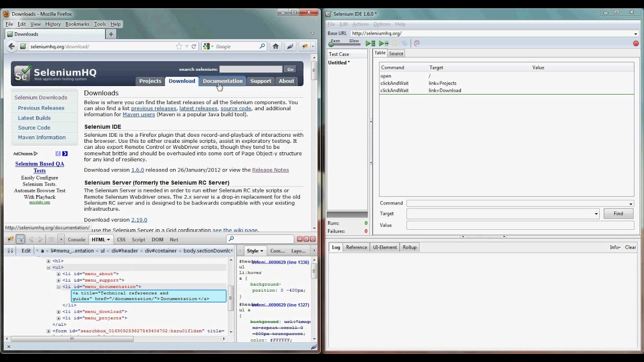Switch to Source tab in Selenium IDE
Screen dimensions: 644x362
[396, 53]
